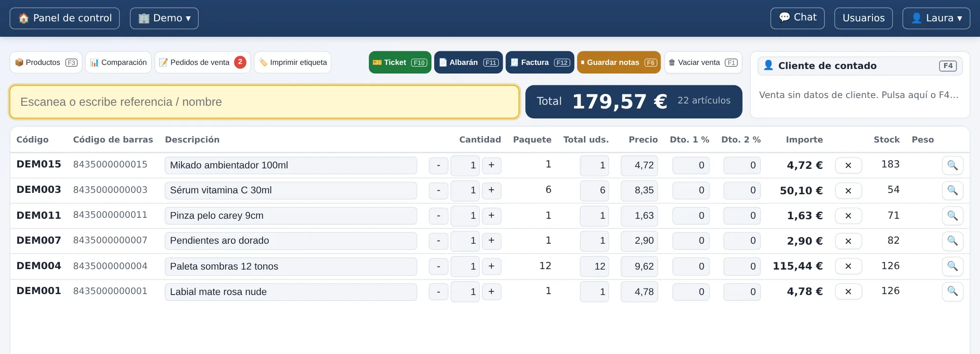Increase quantity of Pinza pelo carey

pos(491,216)
